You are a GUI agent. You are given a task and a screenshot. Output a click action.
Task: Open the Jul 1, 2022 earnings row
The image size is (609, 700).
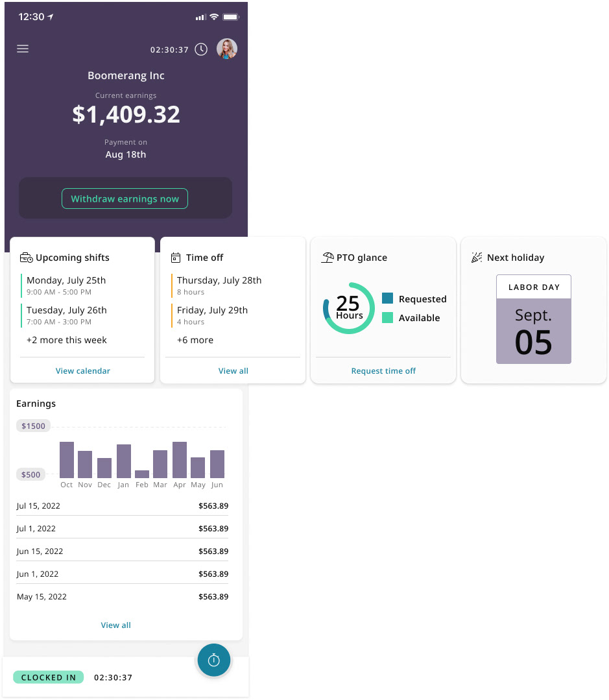click(122, 529)
